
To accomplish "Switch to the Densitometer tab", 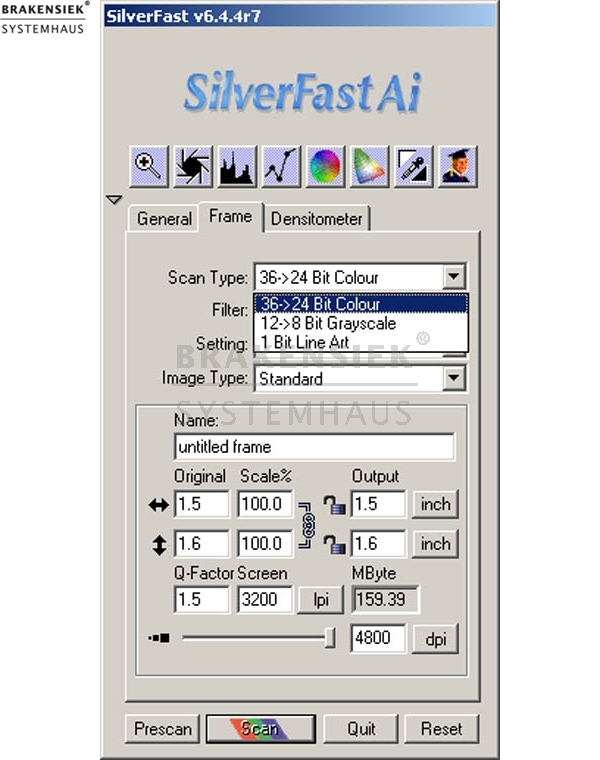I will pyautogui.click(x=316, y=219).
